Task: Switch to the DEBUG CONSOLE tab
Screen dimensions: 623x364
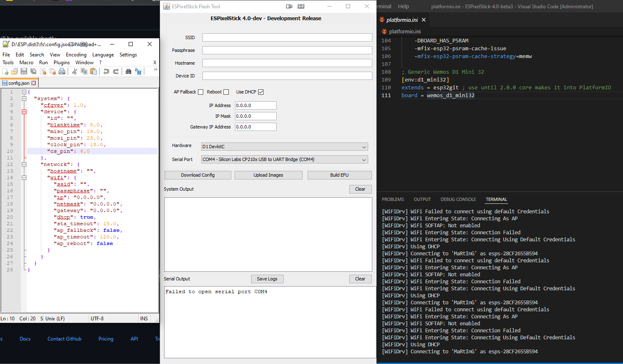Action: [458, 199]
